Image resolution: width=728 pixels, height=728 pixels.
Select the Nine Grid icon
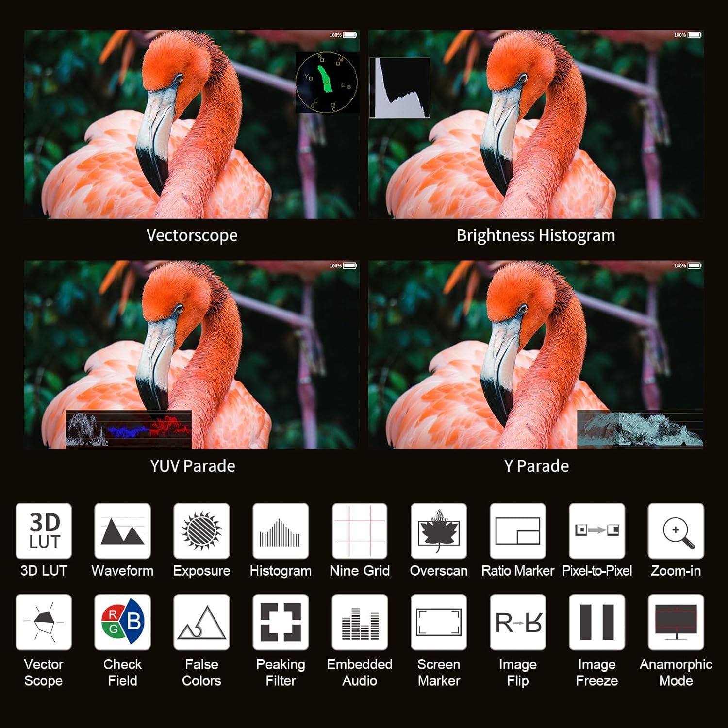(360, 531)
